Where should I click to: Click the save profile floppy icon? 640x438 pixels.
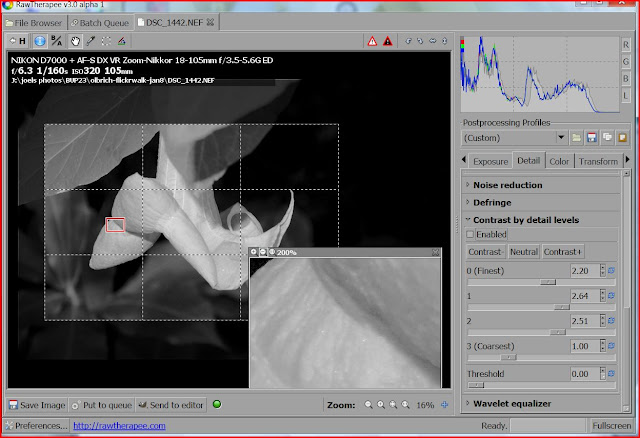point(592,138)
